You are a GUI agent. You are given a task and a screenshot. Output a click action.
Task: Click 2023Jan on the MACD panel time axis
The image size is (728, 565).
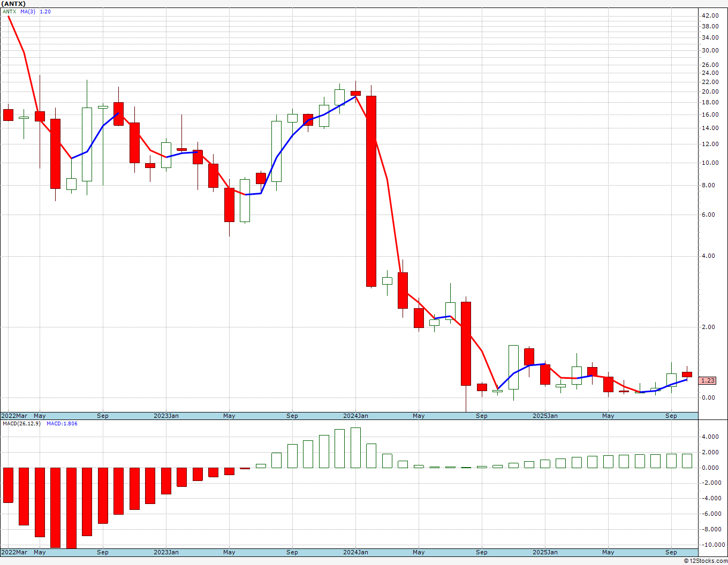[166, 552]
